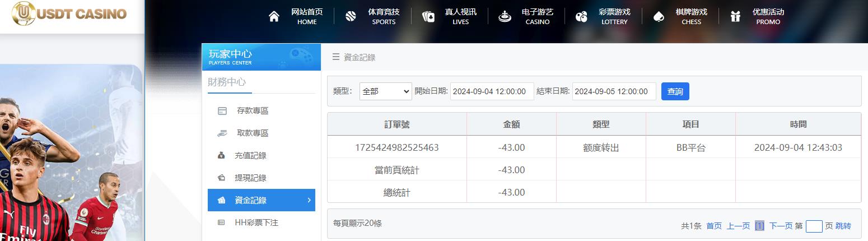Click the 上一页 previous page link
868x241 pixels.
[738, 226]
